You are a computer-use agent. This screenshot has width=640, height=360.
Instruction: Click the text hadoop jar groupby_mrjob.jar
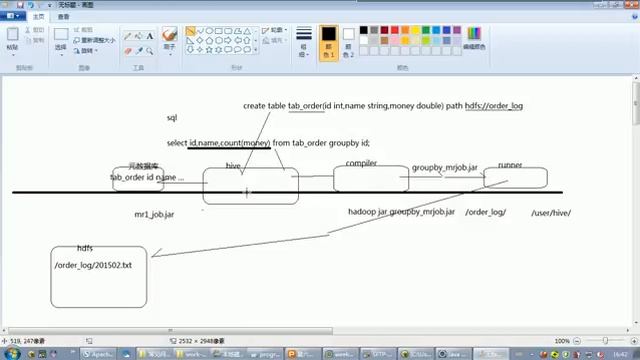pyautogui.click(x=401, y=212)
